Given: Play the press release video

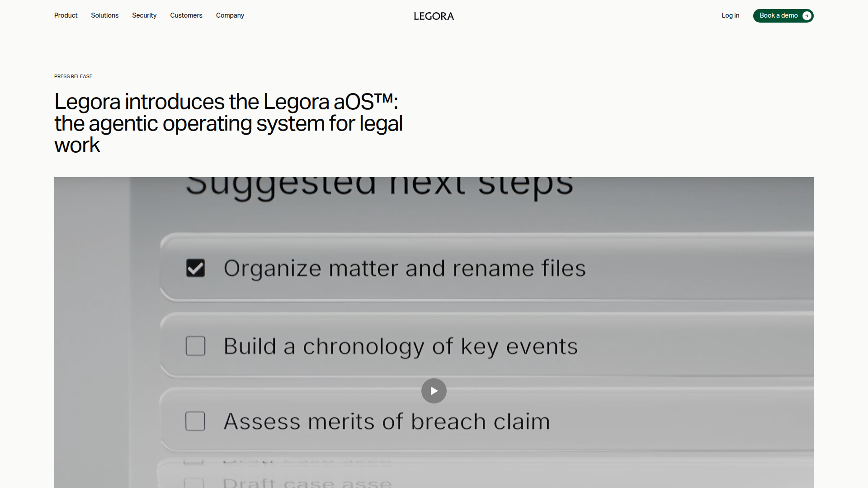Looking at the screenshot, I should (434, 391).
